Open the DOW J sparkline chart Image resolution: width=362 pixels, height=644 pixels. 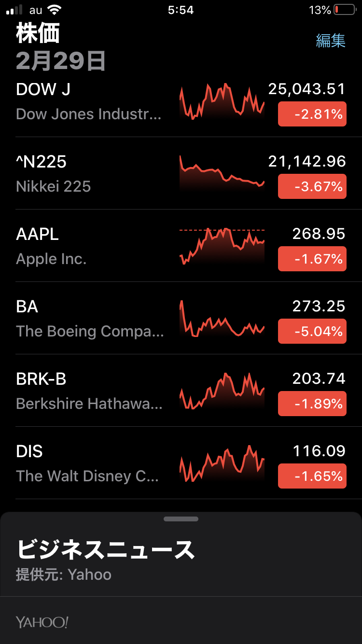222,101
